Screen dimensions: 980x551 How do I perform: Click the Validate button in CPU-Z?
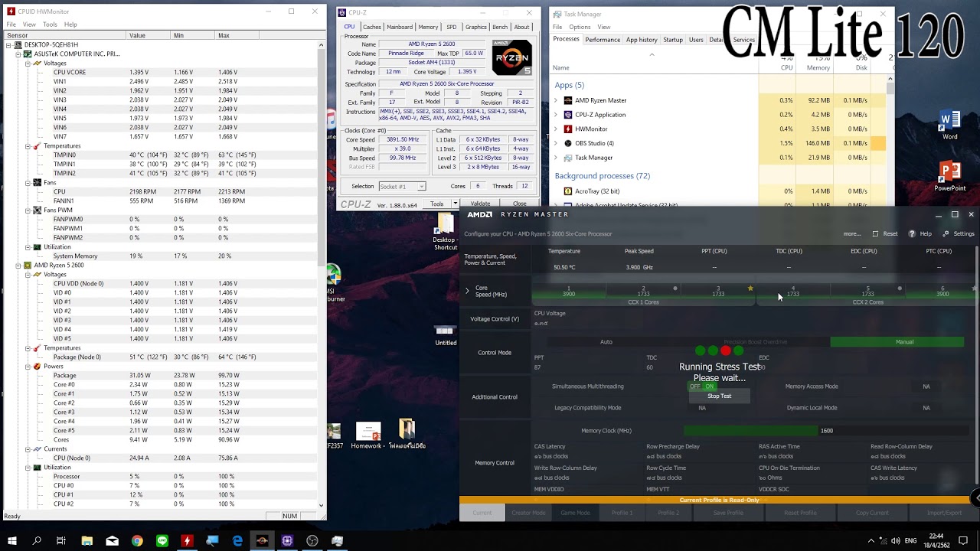tap(480, 204)
